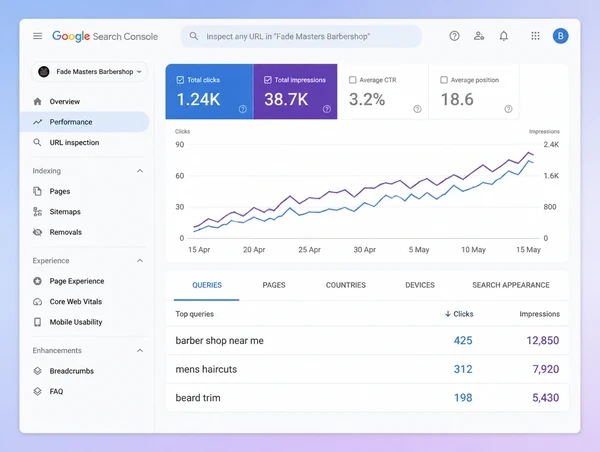The width and height of the screenshot is (600, 452).
Task: Click the URL inspection magnifier icon
Action: tap(38, 142)
